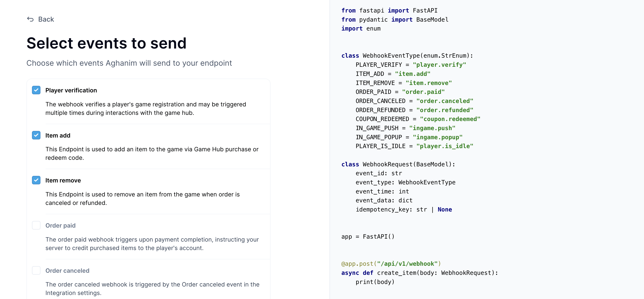Image resolution: width=644 pixels, height=299 pixels.
Task: Enable the Order paid webhook
Action: pyautogui.click(x=36, y=225)
